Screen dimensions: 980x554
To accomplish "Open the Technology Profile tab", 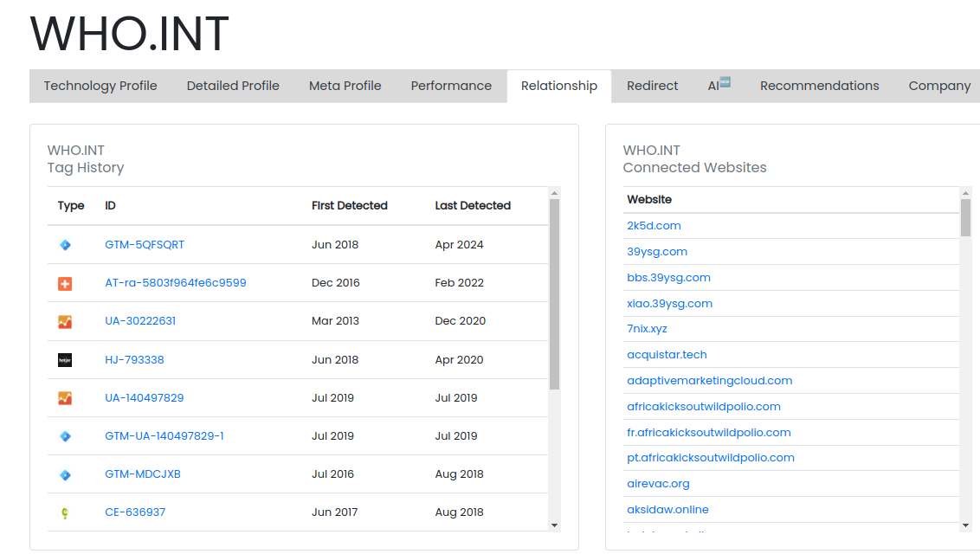I will [100, 86].
